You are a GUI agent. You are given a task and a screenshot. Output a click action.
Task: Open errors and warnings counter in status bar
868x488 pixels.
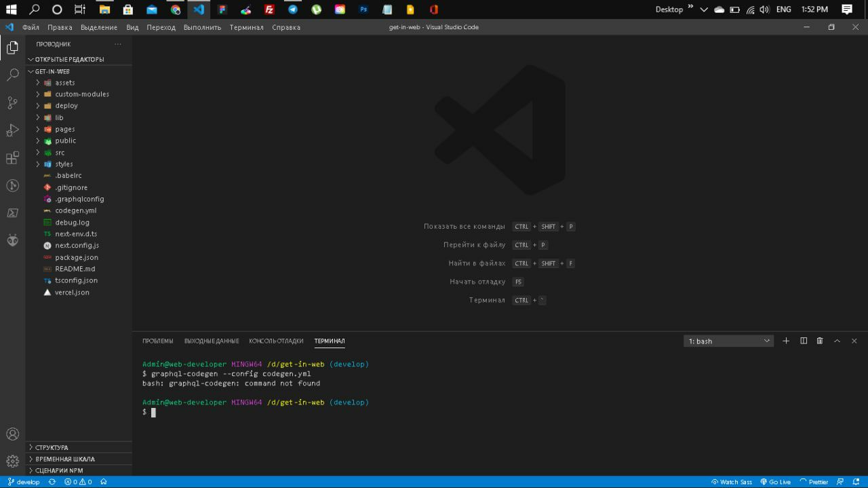tap(78, 482)
